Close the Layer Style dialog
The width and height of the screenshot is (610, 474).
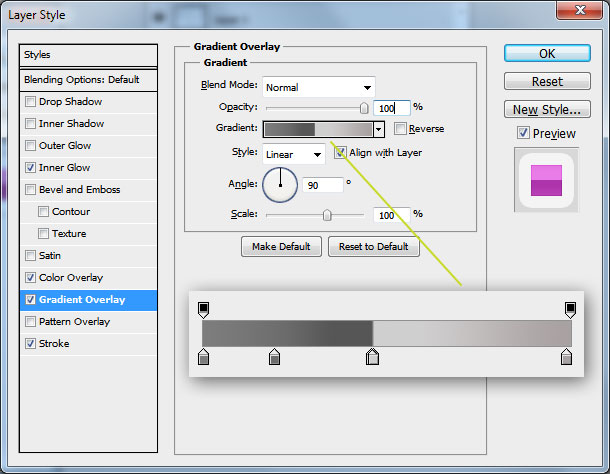[580, 9]
